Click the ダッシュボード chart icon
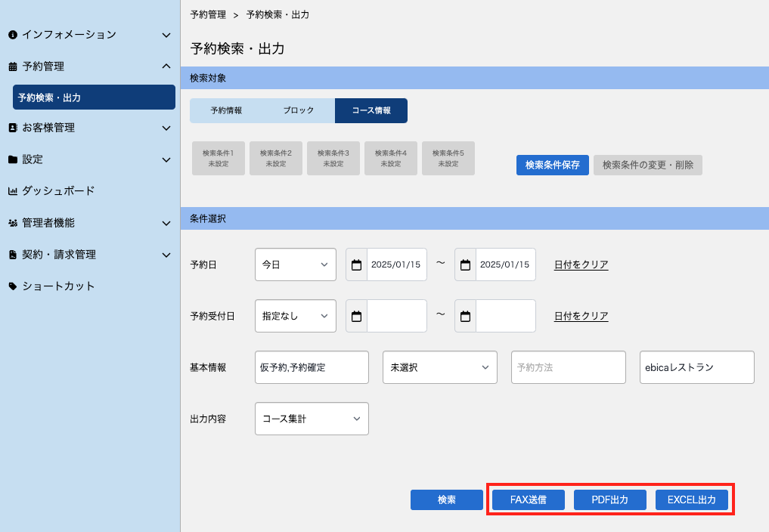 [13, 191]
